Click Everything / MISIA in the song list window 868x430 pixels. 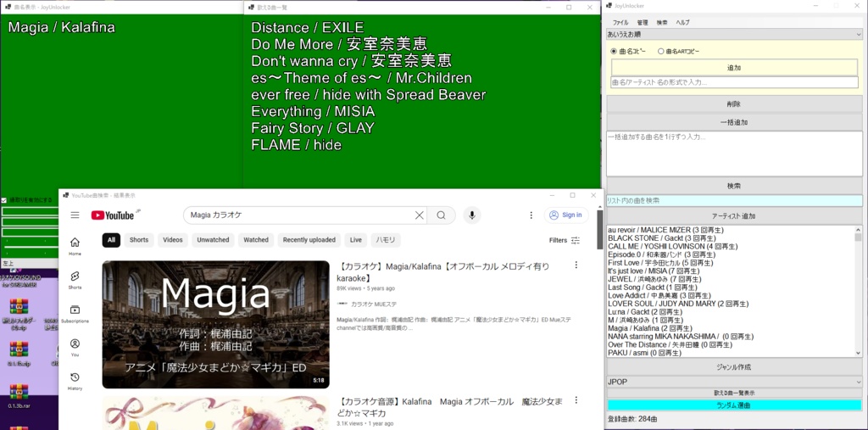(x=313, y=111)
